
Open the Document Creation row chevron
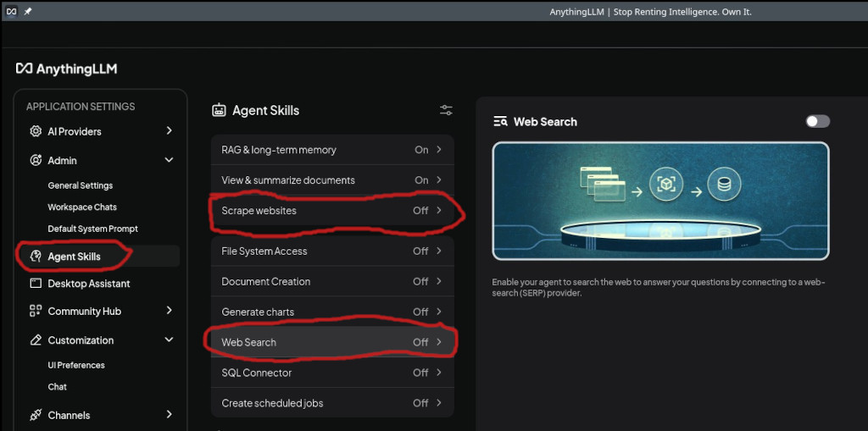point(439,281)
